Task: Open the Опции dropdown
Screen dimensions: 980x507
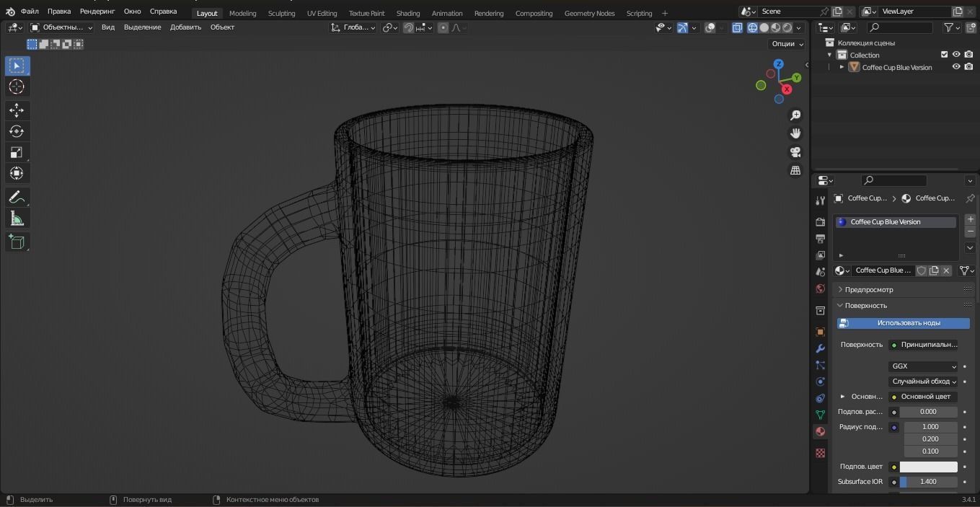Action: 787,44
